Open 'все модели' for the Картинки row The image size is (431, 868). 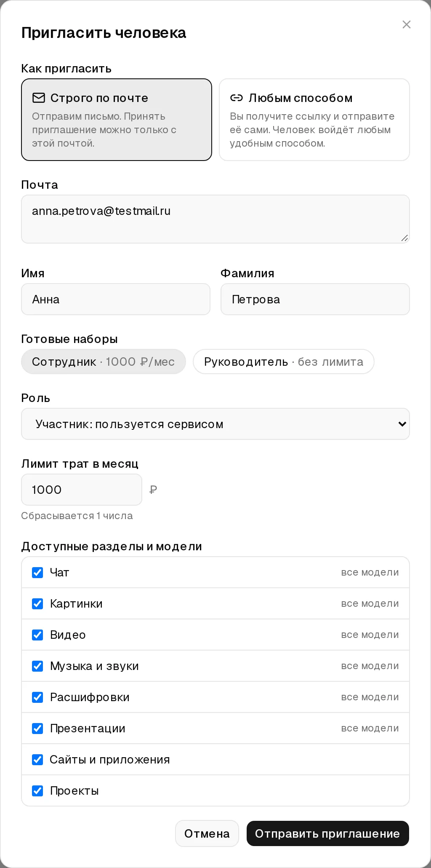click(370, 604)
